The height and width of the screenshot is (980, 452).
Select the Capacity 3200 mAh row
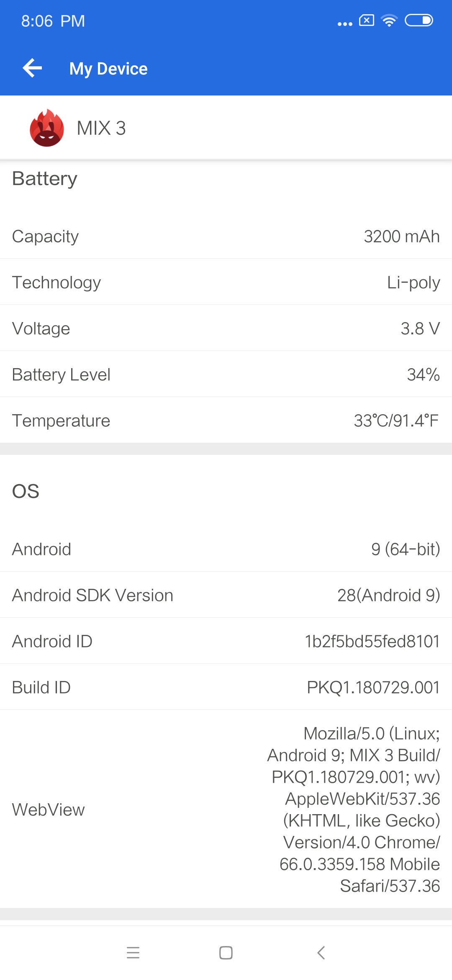coord(226,236)
